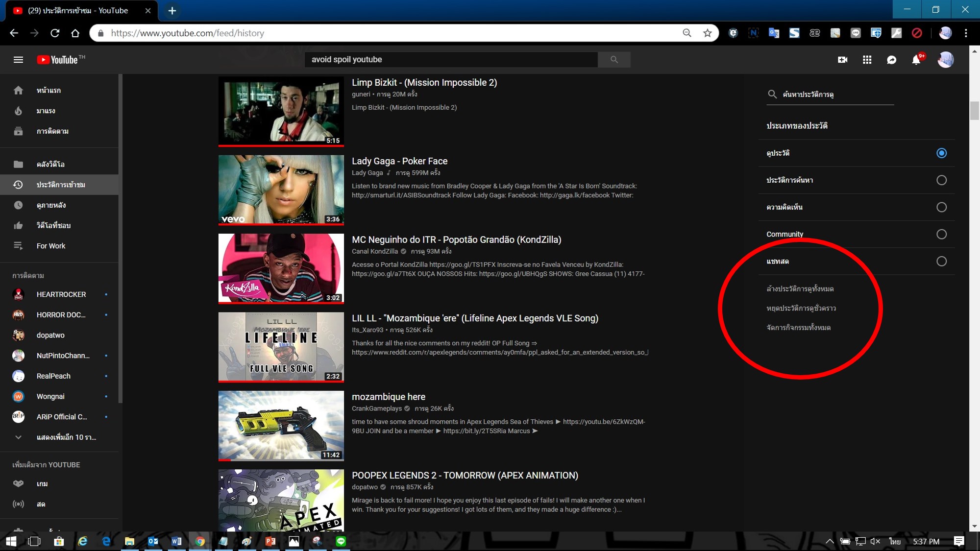Open PowerPoint from the taskbar
This screenshot has height=551, width=980.
[270, 541]
